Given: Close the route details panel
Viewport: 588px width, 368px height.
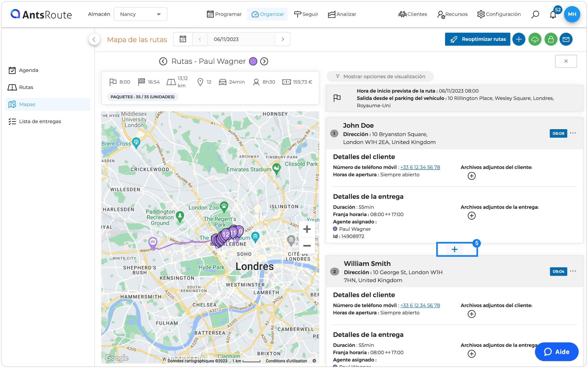Looking at the screenshot, I should point(566,61).
